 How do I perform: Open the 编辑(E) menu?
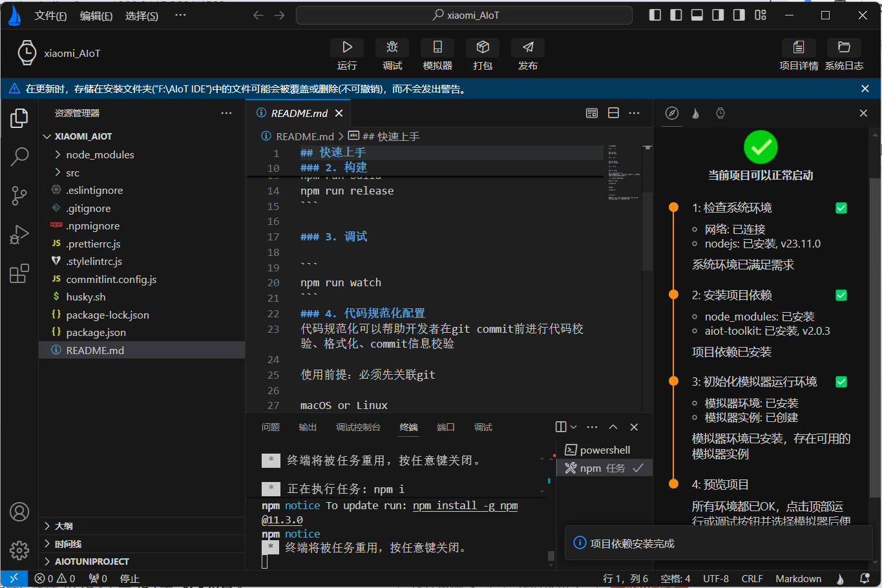(96, 16)
